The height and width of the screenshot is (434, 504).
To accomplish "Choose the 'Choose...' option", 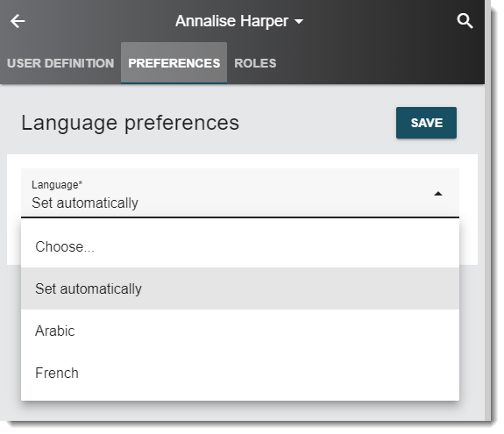I will [240, 247].
